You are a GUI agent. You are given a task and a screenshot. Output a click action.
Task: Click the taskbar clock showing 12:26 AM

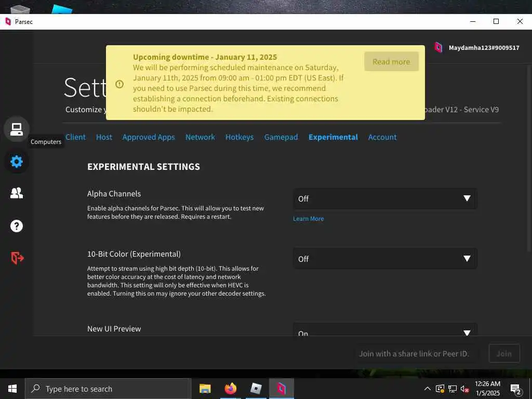pyautogui.click(x=487, y=389)
